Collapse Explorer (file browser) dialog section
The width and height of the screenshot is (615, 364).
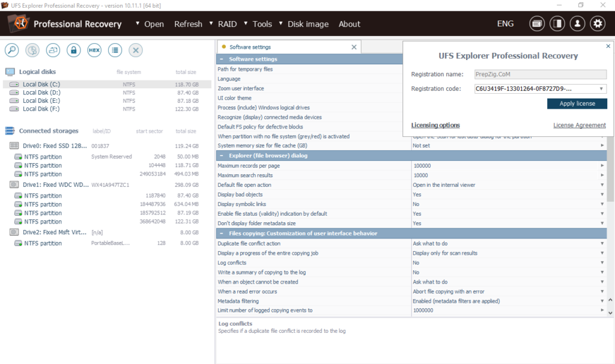pyautogui.click(x=222, y=156)
